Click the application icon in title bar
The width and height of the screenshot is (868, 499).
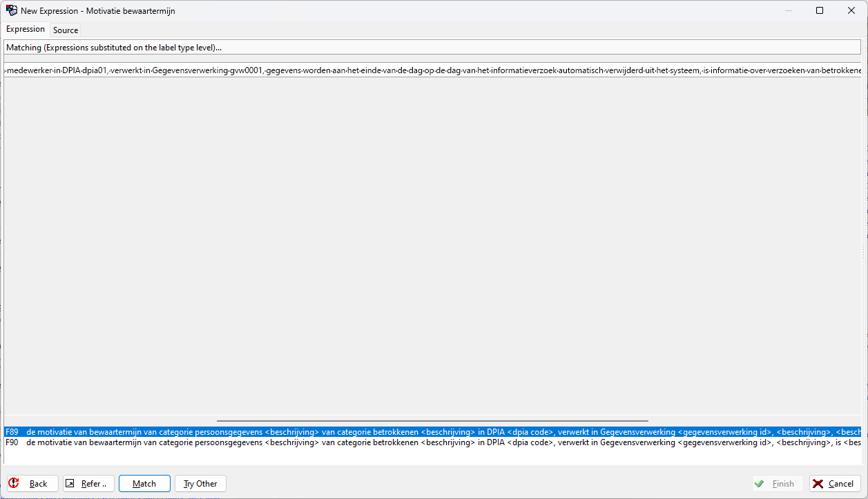pos(11,10)
